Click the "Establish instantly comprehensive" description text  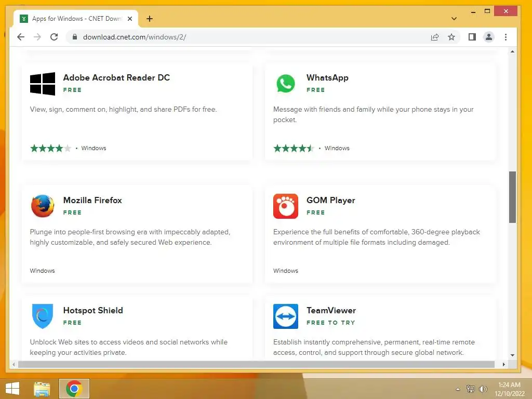click(374, 347)
